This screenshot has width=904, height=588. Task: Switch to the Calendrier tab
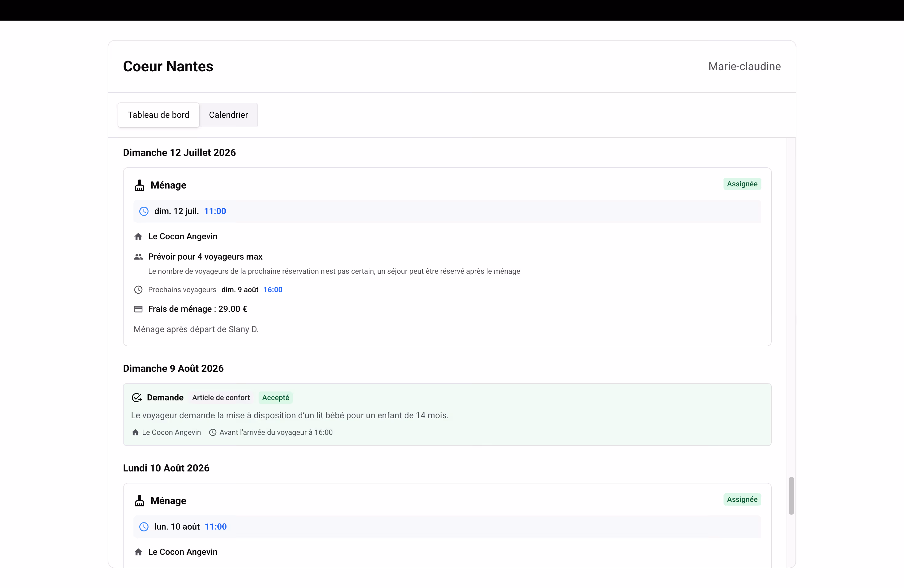228,115
